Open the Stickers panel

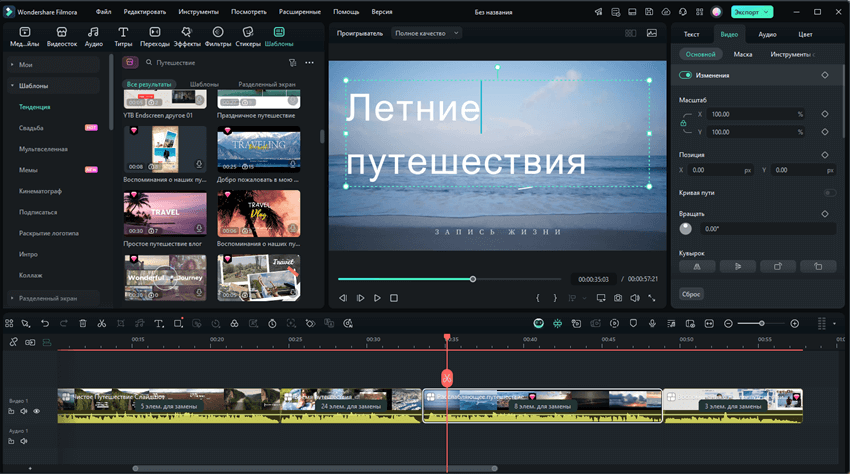pyautogui.click(x=248, y=36)
